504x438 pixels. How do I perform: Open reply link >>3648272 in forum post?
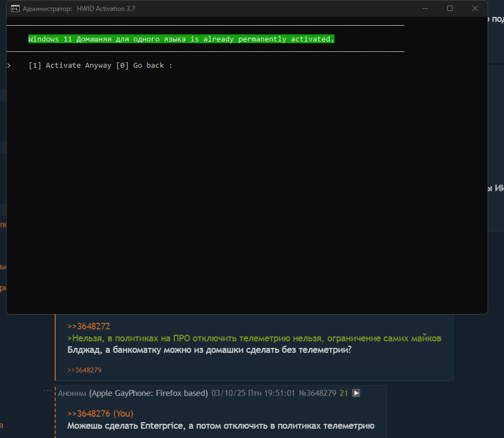point(89,326)
